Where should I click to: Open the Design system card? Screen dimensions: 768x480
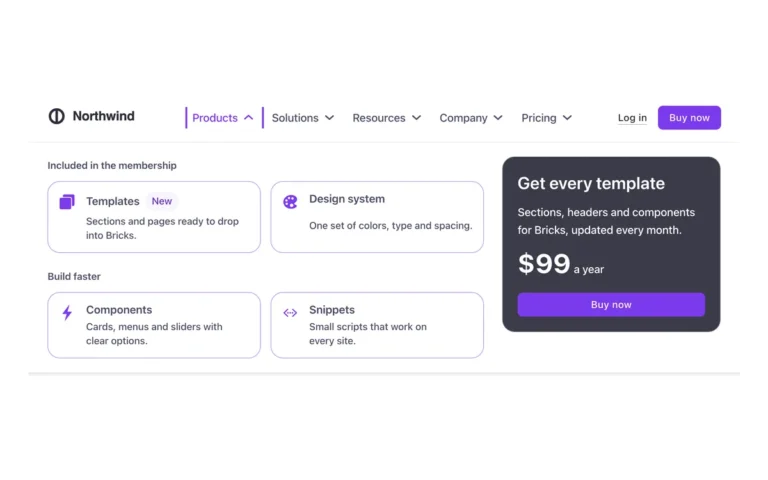point(377,217)
